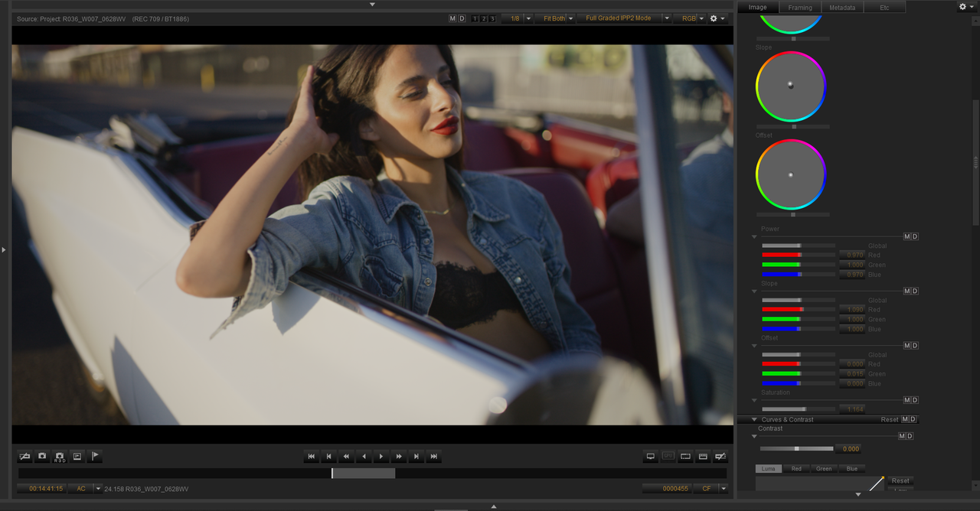Click the frame export icon beside the flag
This screenshot has height=511, width=980.
pyautogui.click(x=77, y=457)
